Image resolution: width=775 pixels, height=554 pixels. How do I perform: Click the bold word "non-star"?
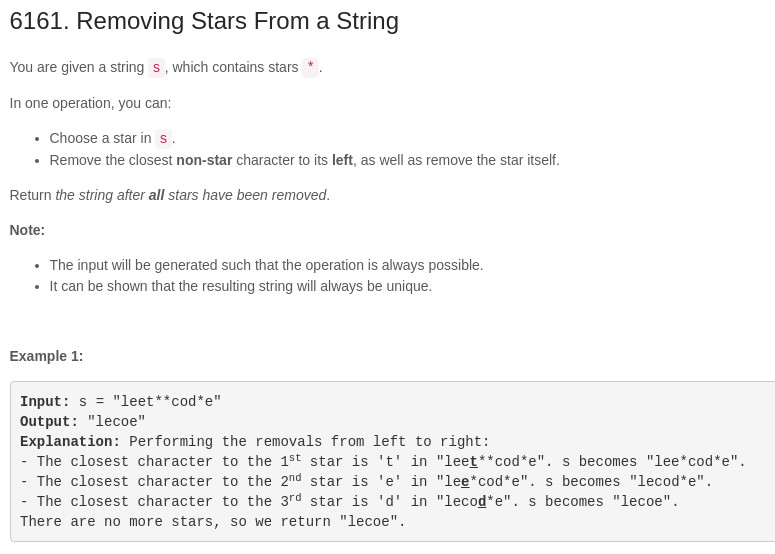(204, 160)
